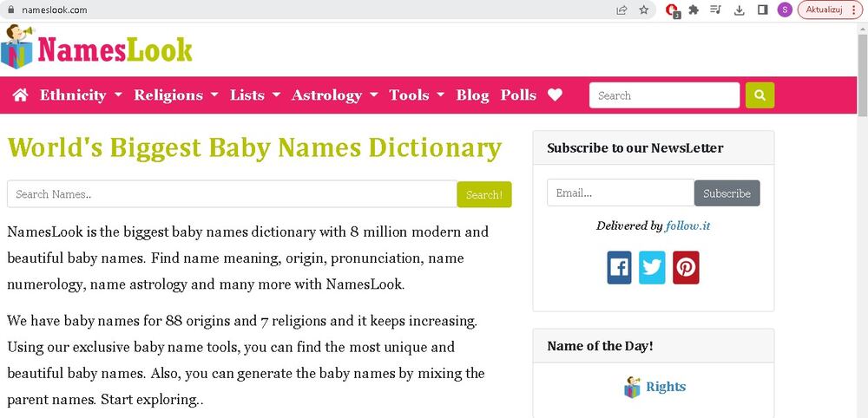Image resolution: width=868 pixels, height=418 pixels.
Task: Open the Facebook social icon
Action: click(x=620, y=268)
